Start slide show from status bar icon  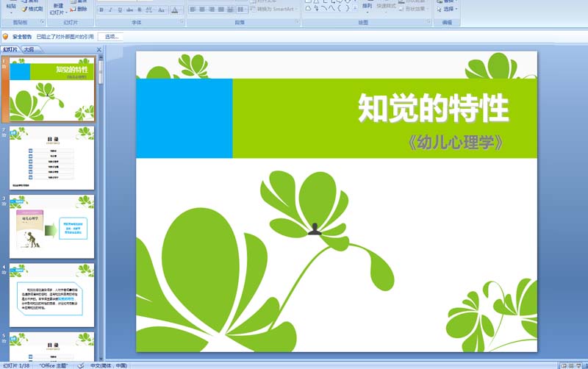pos(579,365)
